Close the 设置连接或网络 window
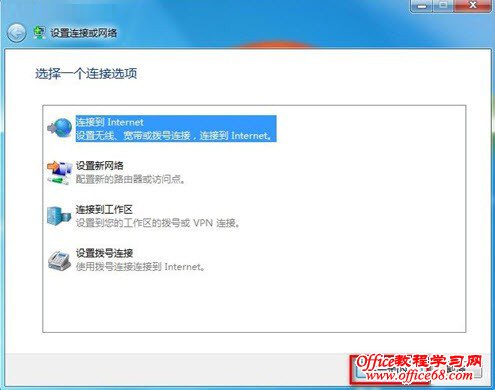Viewport: 495px width, 390px height. [x=473, y=6]
